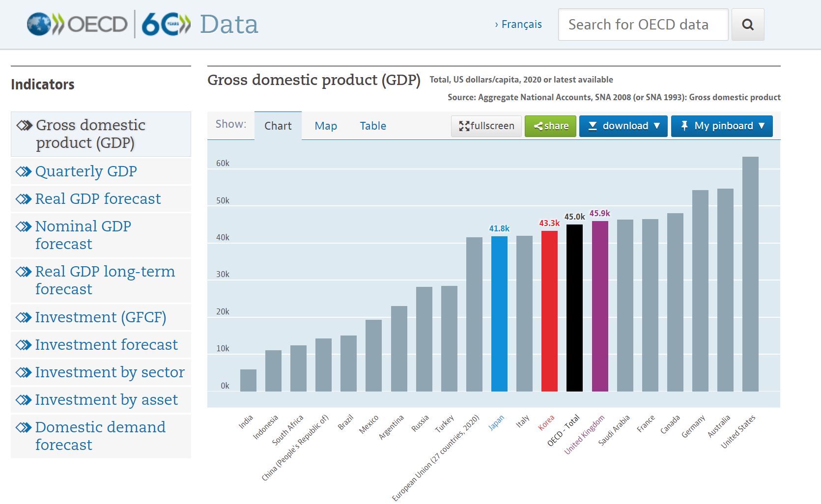Switch to the Map tab
821x504 pixels.
pos(326,126)
